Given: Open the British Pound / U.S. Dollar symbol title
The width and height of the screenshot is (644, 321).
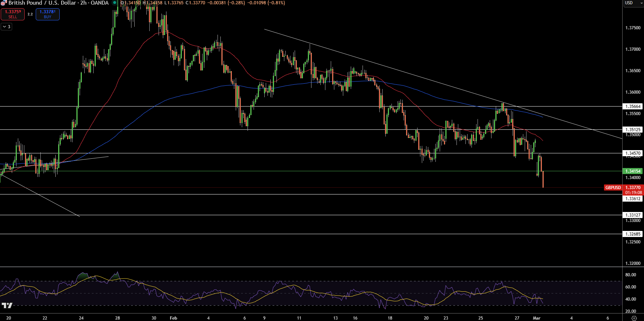Looking at the screenshot, I should pos(59,3).
